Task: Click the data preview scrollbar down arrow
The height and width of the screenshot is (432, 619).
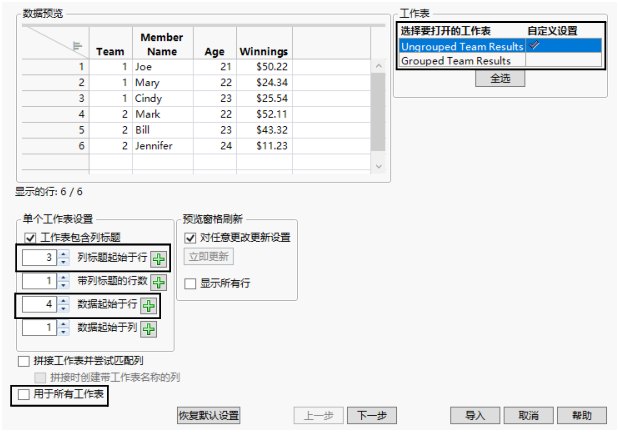Action: tap(379, 166)
